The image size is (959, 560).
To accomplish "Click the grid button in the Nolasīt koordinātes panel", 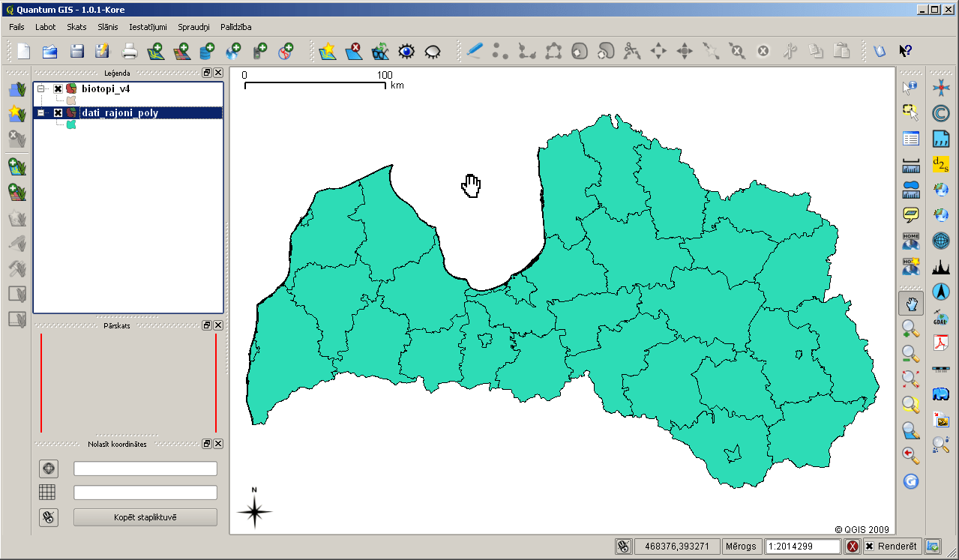I will [48, 493].
